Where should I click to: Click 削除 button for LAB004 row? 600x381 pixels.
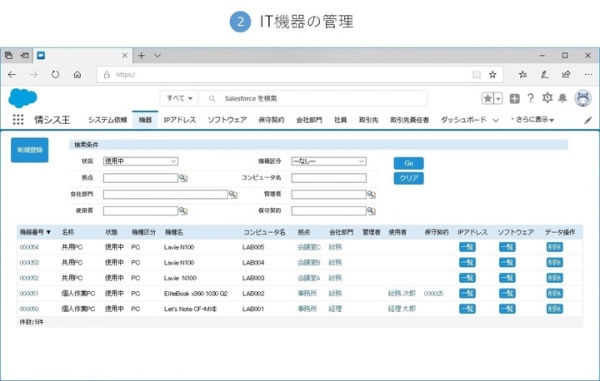coord(554,262)
